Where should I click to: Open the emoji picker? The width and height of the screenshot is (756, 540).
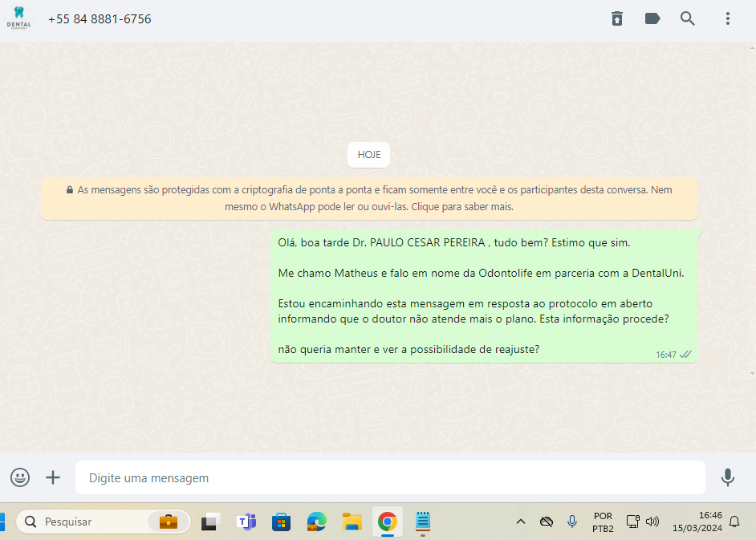pos(20,477)
